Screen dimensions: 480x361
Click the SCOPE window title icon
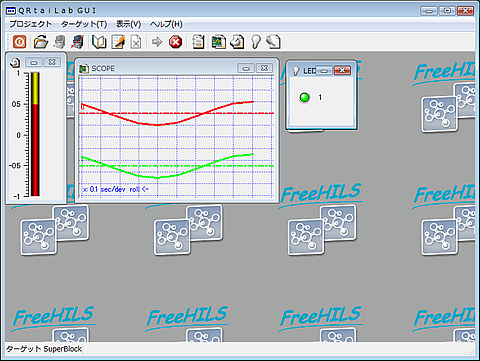(84, 69)
